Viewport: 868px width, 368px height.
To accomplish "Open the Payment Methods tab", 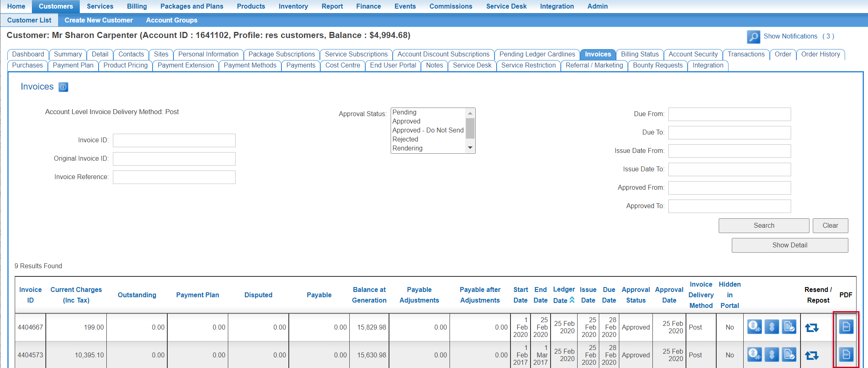I will tap(250, 65).
